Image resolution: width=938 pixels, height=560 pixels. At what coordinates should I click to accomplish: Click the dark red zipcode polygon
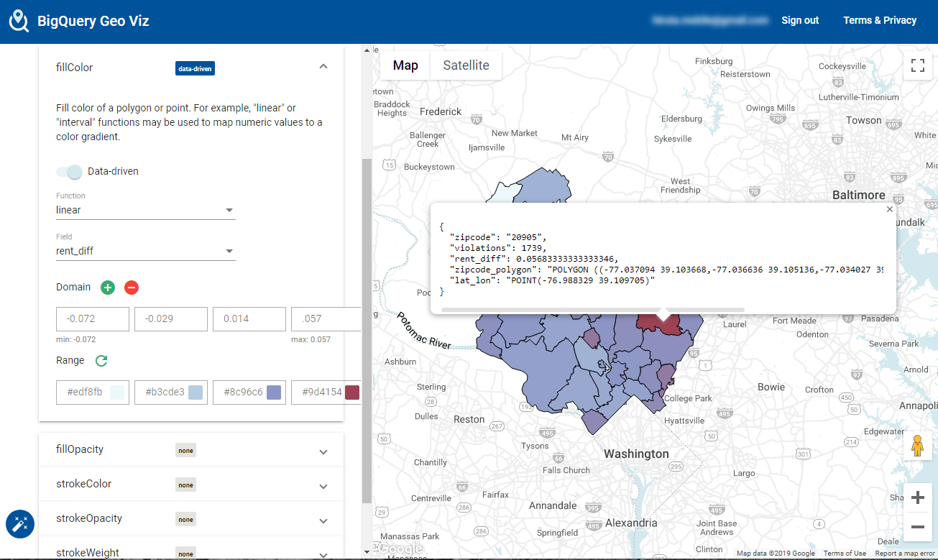[658, 325]
